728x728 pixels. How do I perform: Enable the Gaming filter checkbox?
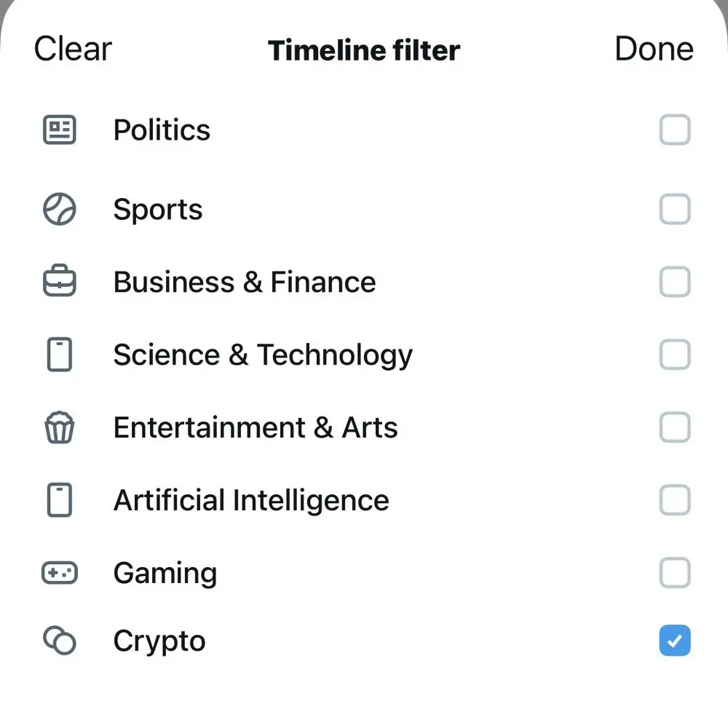click(674, 574)
